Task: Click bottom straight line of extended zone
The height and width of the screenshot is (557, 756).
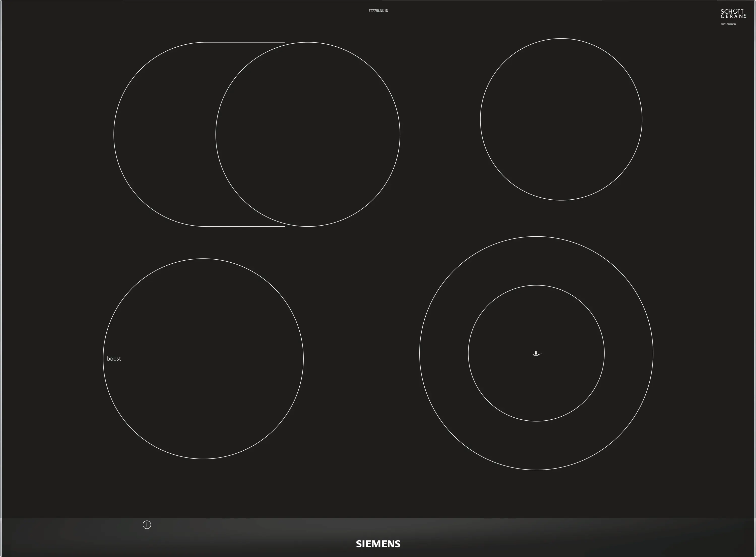Action: point(244,227)
